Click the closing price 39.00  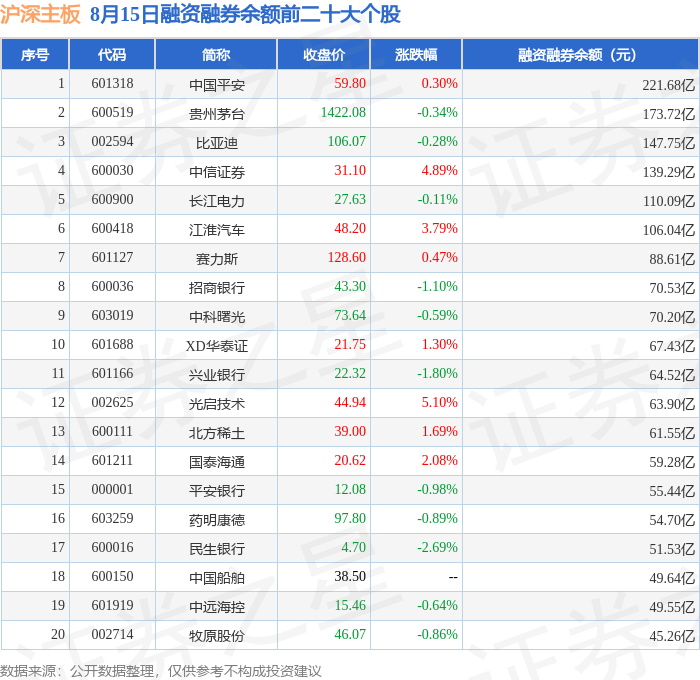[350, 432]
